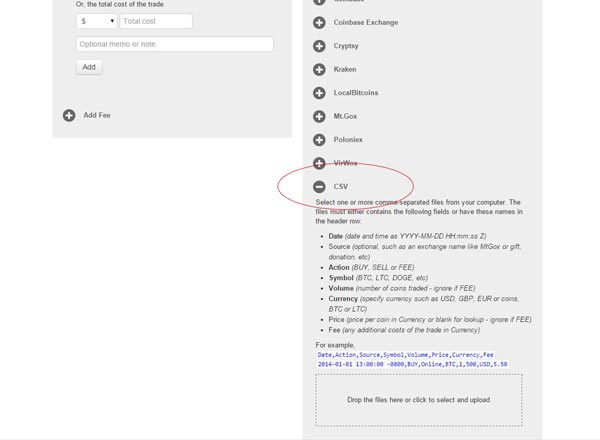Click the Add button
600x440 pixels.
pos(89,67)
